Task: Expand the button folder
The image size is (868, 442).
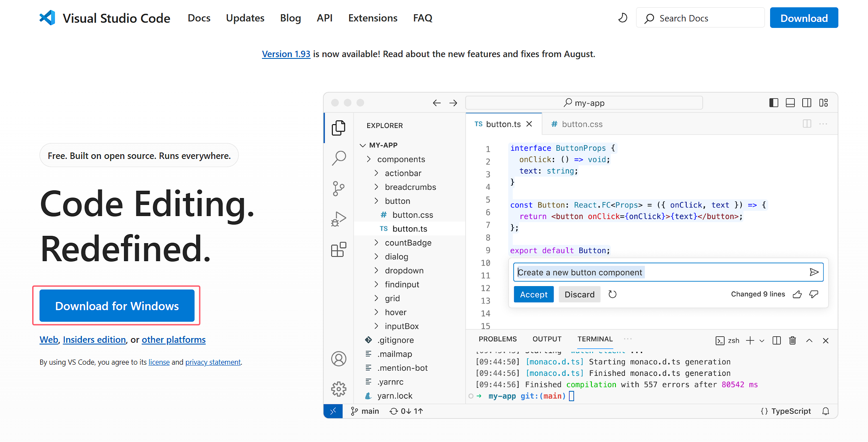Action: click(376, 201)
